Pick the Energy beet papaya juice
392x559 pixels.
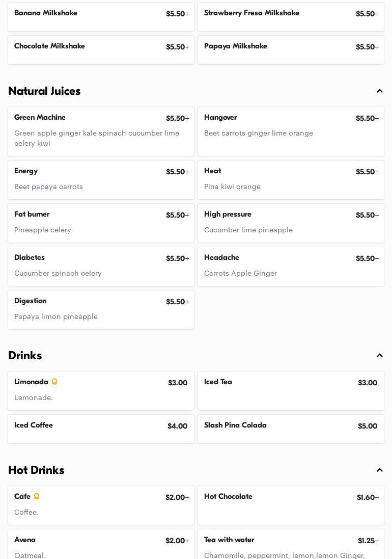[x=101, y=180]
